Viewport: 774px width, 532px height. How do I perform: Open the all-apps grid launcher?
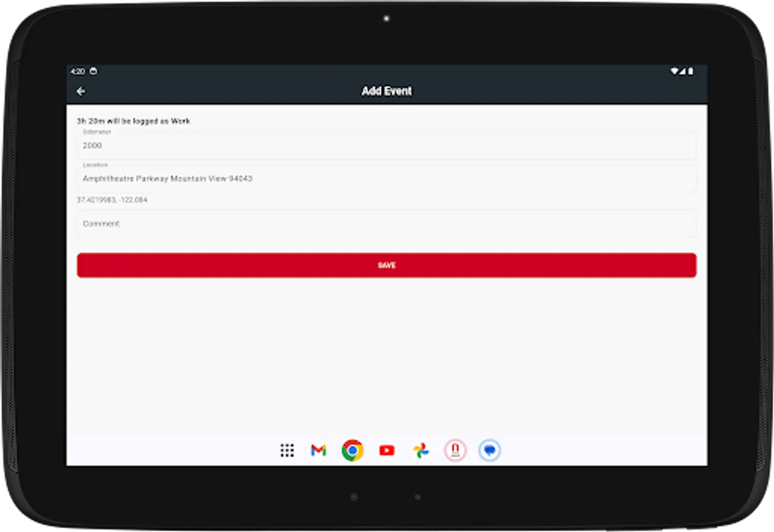click(288, 450)
